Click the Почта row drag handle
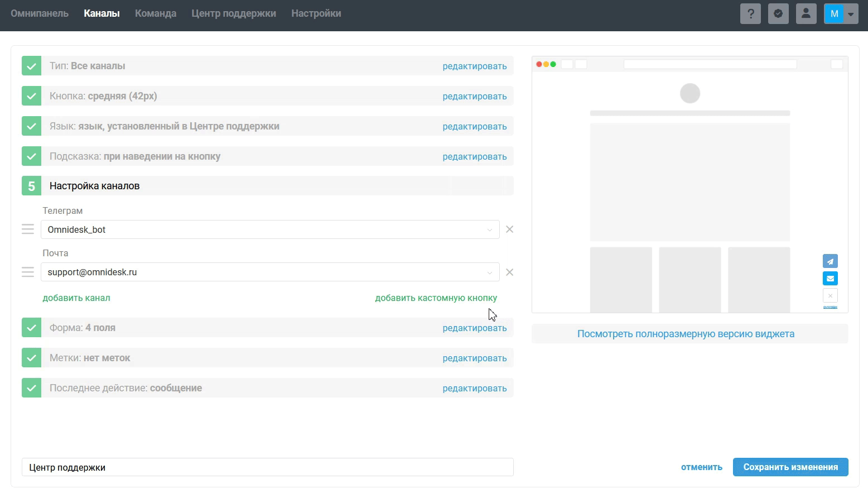Image resolution: width=868 pixels, height=498 pixels. click(x=28, y=272)
